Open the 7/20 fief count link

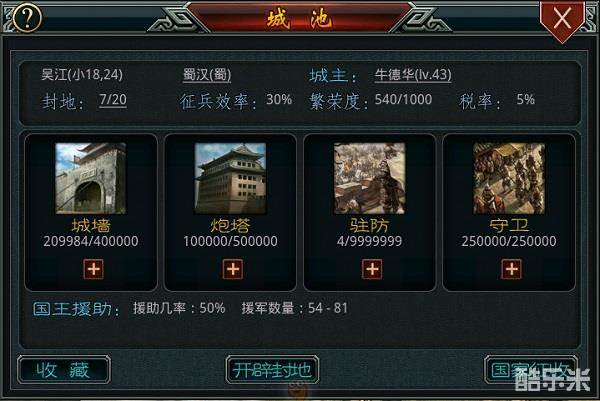coord(113,100)
